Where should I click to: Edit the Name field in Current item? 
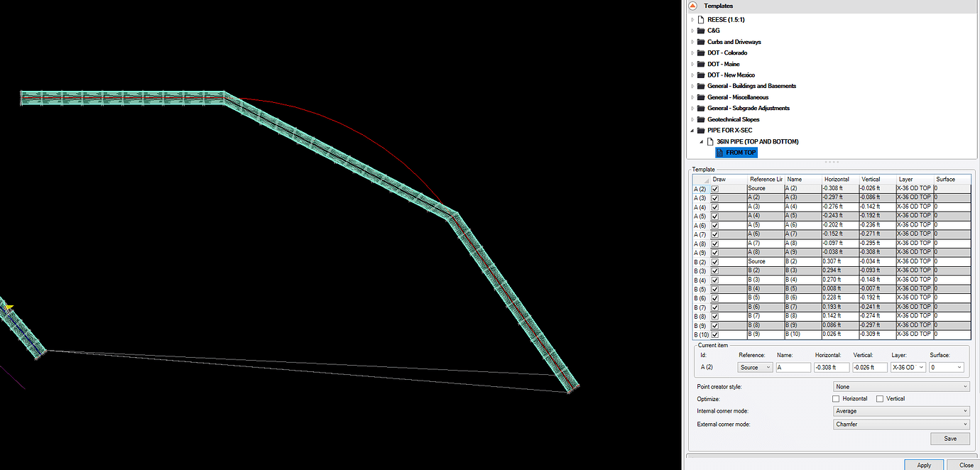pos(793,368)
